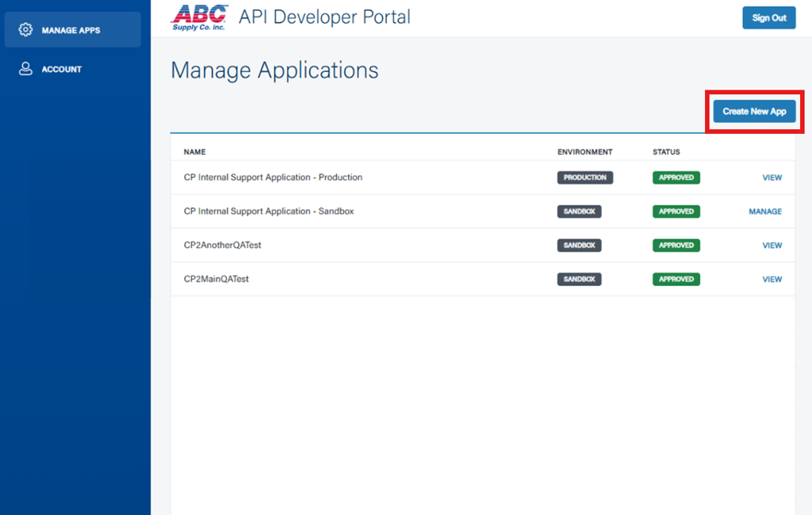Click the ABC Supply Co. logo

pos(200,17)
